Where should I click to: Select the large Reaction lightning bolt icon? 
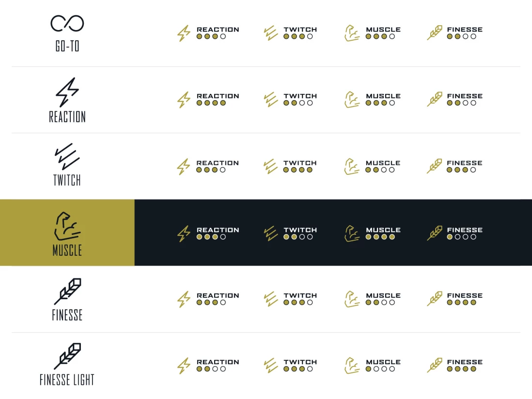[x=67, y=92]
